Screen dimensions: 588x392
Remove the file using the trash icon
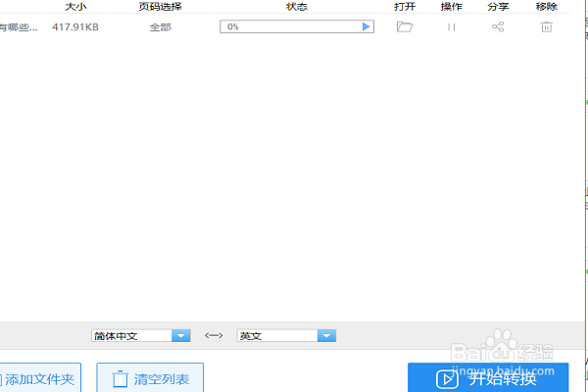547,26
